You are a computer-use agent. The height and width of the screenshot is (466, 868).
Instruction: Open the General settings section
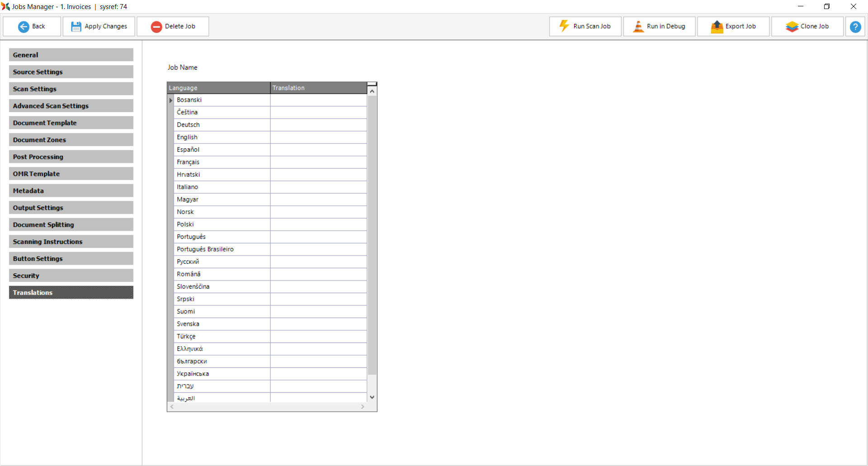click(x=71, y=55)
